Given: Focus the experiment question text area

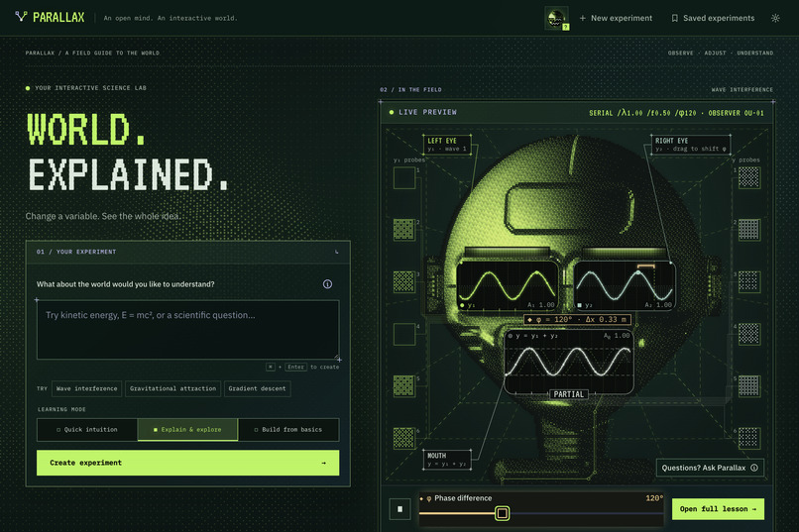Looking at the screenshot, I should [x=187, y=330].
